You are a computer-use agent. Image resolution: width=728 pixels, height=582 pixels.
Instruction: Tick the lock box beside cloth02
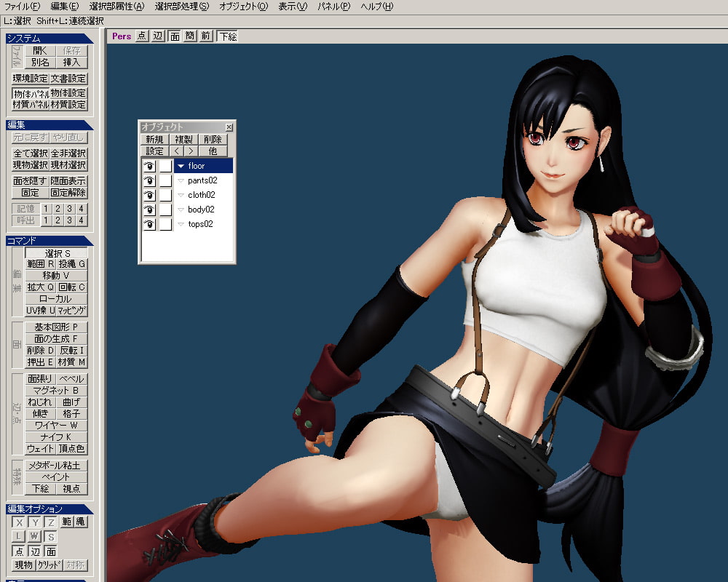point(165,195)
